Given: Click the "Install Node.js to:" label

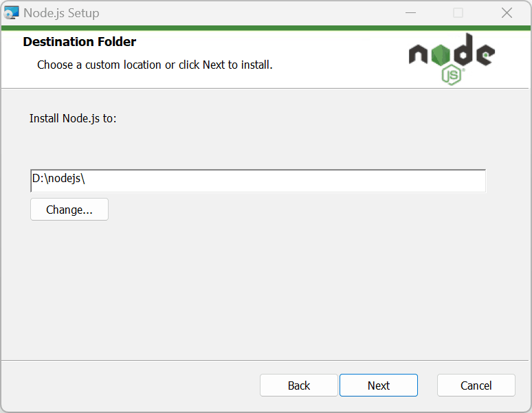Looking at the screenshot, I should point(73,118).
